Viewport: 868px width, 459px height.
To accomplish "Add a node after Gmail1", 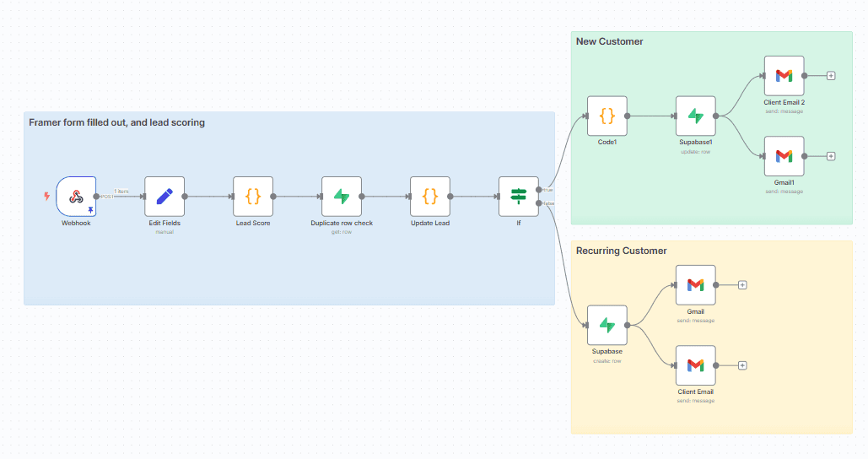I will click(831, 156).
